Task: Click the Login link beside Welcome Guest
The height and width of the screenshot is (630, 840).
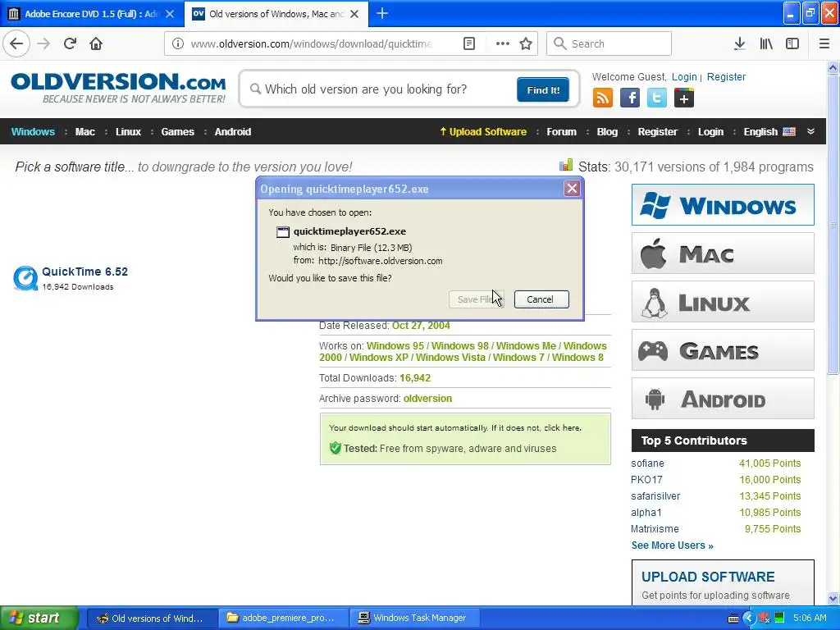Action: [684, 76]
